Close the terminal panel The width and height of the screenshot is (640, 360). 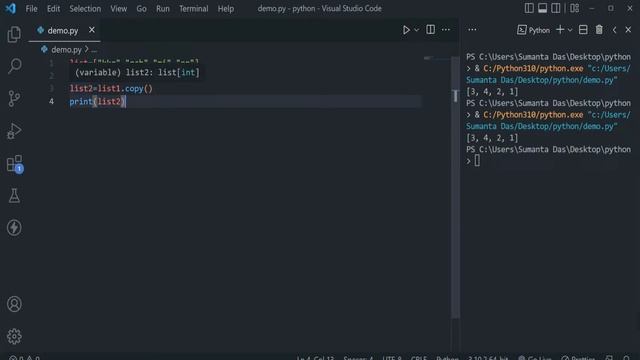tap(628, 30)
